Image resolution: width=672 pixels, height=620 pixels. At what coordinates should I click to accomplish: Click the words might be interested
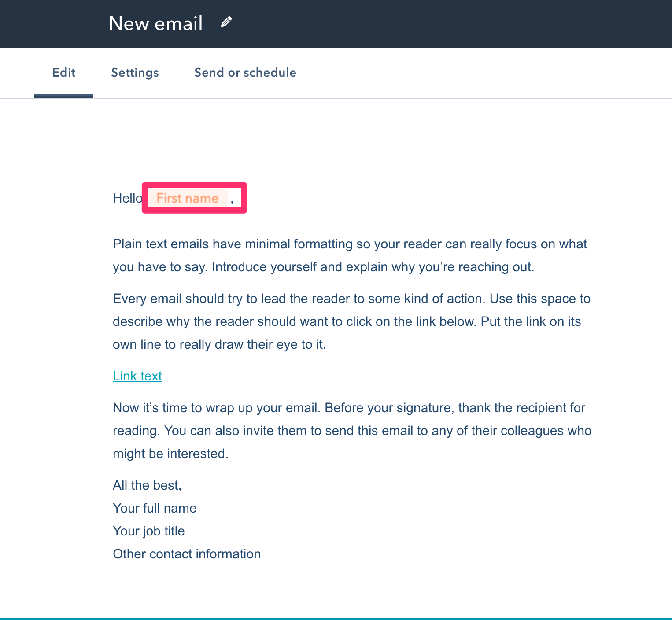[x=170, y=454]
